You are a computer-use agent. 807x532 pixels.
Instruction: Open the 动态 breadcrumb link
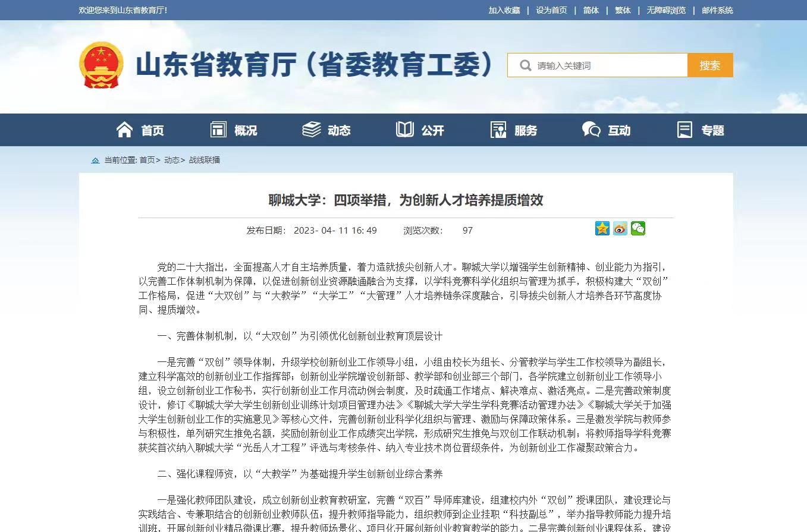click(172, 160)
